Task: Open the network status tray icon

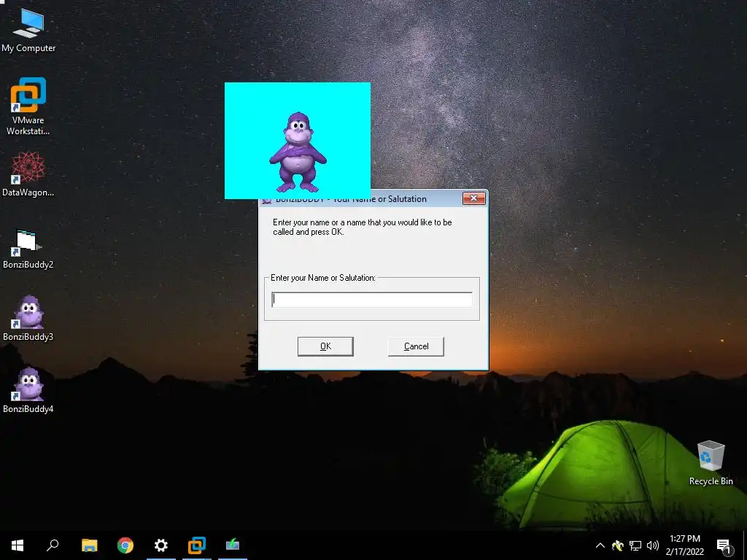Action: [x=635, y=545]
